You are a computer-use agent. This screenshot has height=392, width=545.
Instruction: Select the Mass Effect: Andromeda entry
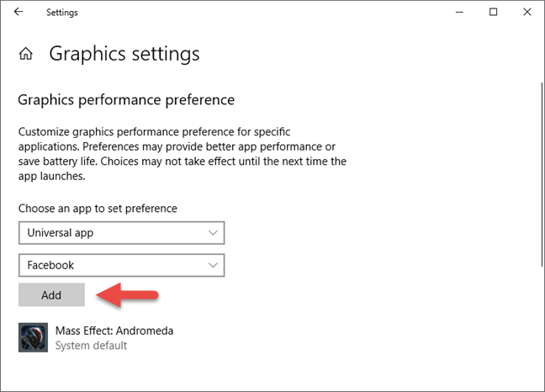[x=96, y=337]
